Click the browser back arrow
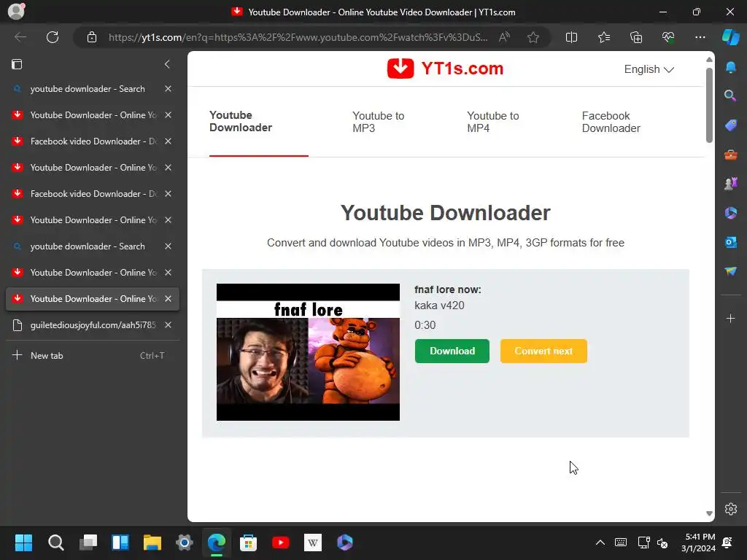Image resolution: width=747 pixels, height=560 pixels. pyautogui.click(x=20, y=37)
